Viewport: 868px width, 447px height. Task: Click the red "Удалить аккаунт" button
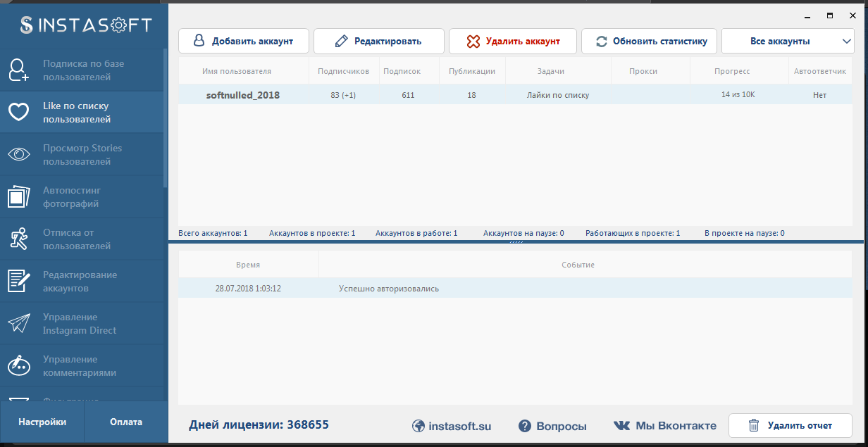512,41
